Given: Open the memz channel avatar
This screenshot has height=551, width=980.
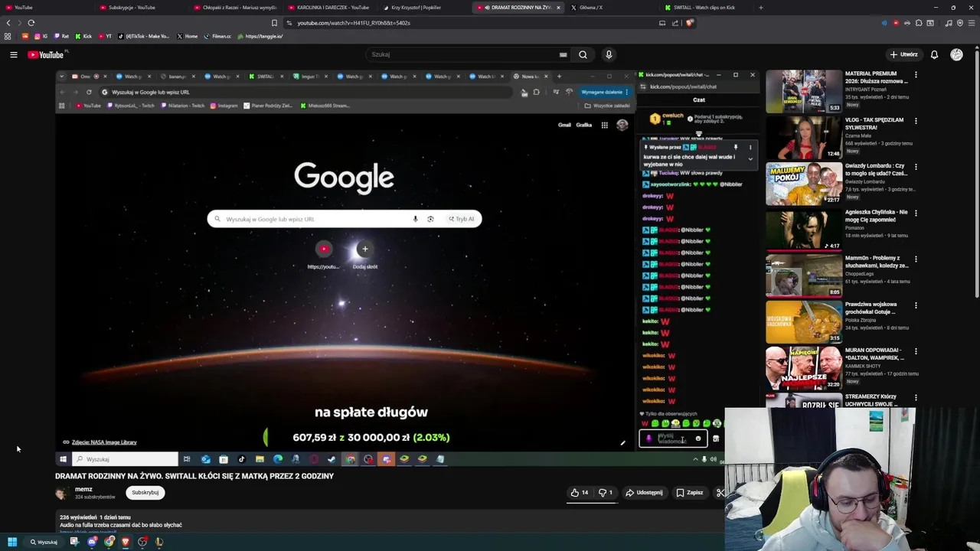Looking at the screenshot, I should click(61, 493).
